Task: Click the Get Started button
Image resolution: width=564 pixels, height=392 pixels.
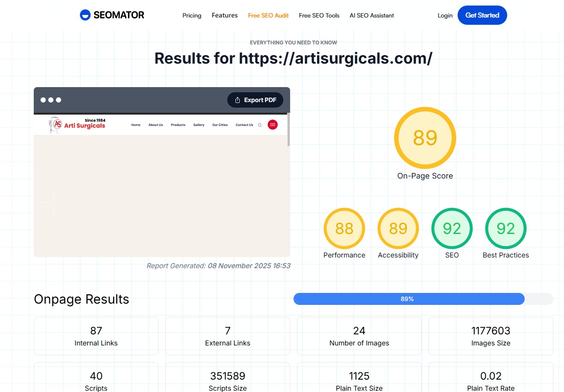Action: click(482, 15)
